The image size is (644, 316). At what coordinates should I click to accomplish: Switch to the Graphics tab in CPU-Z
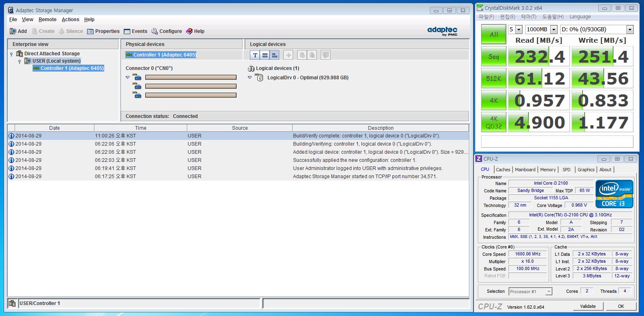coord(586,170)
